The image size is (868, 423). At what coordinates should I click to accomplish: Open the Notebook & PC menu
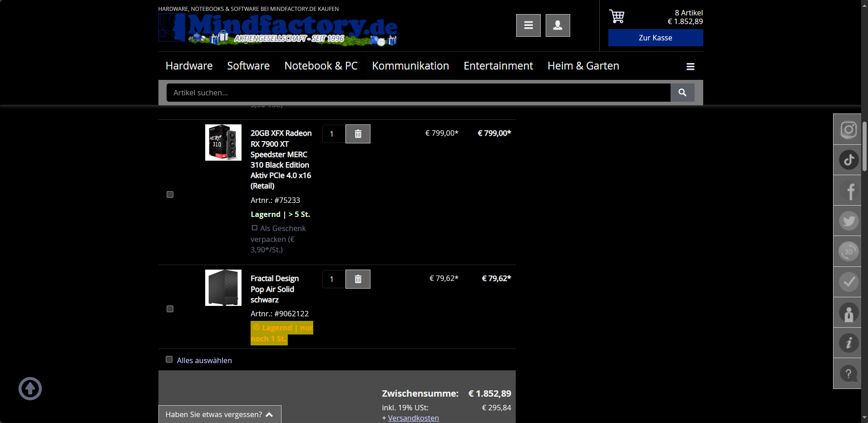tap(321, 66)
